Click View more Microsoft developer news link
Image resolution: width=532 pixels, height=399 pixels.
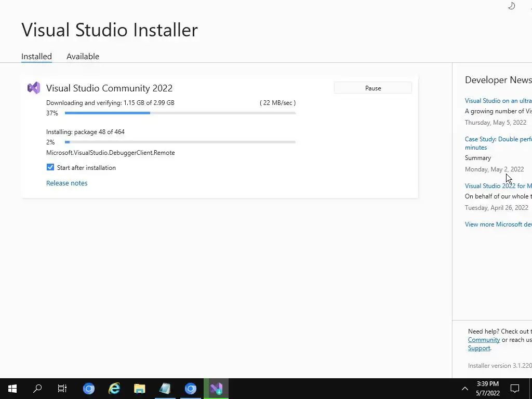click(498, 224)
